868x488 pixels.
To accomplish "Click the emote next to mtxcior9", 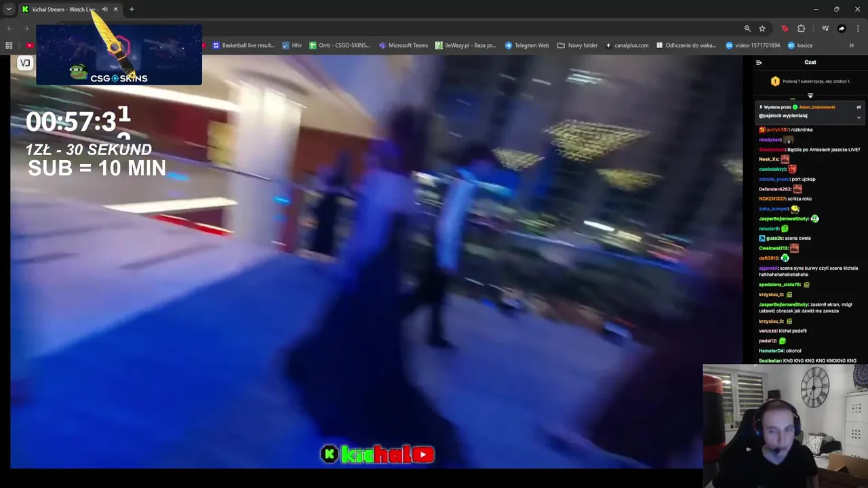I will click(785, 228).
